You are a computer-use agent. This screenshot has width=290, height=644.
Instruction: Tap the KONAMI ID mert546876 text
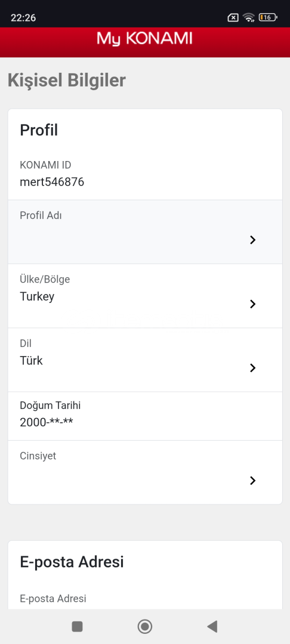(x=52, y=182)
